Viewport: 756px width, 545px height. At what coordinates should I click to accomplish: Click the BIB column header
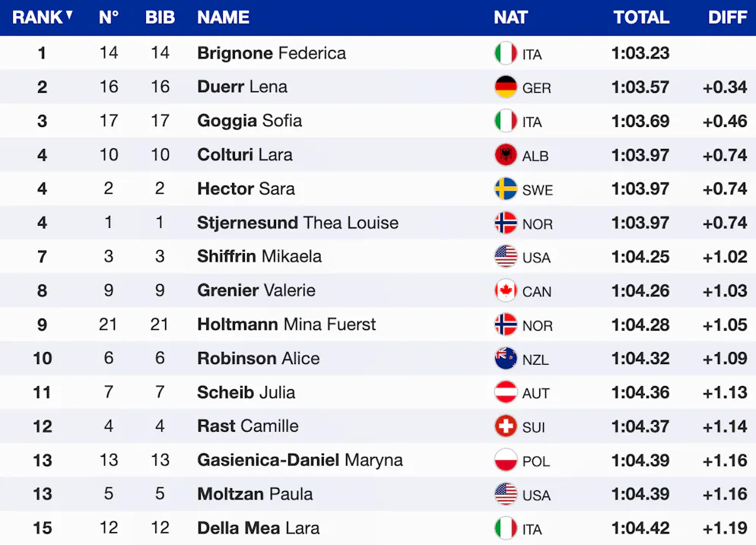point(160,17)
